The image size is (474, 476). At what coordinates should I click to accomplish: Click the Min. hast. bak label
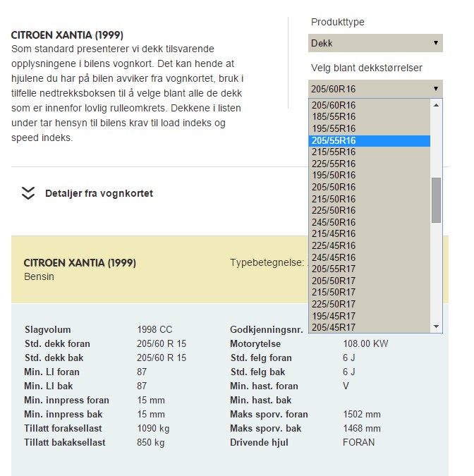tap(261, 400)
